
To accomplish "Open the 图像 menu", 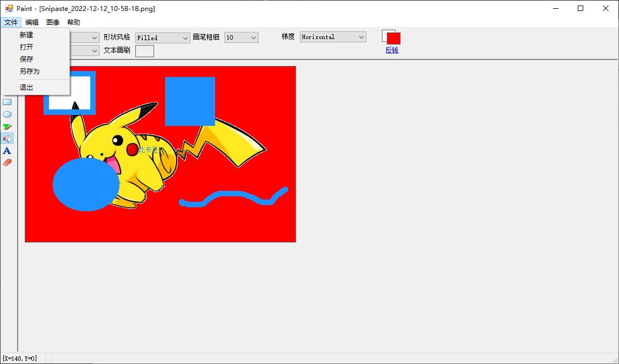I will click(x=53, y=23).
